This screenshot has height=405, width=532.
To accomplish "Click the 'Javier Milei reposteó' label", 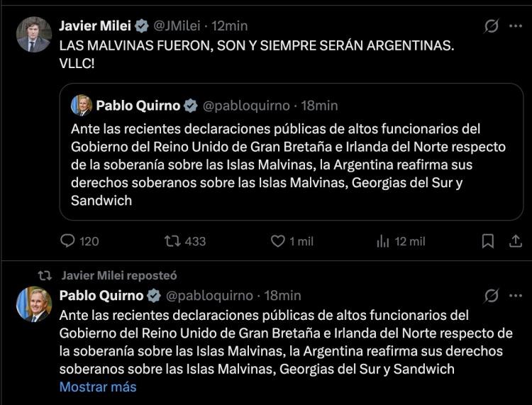I will 118,275.
